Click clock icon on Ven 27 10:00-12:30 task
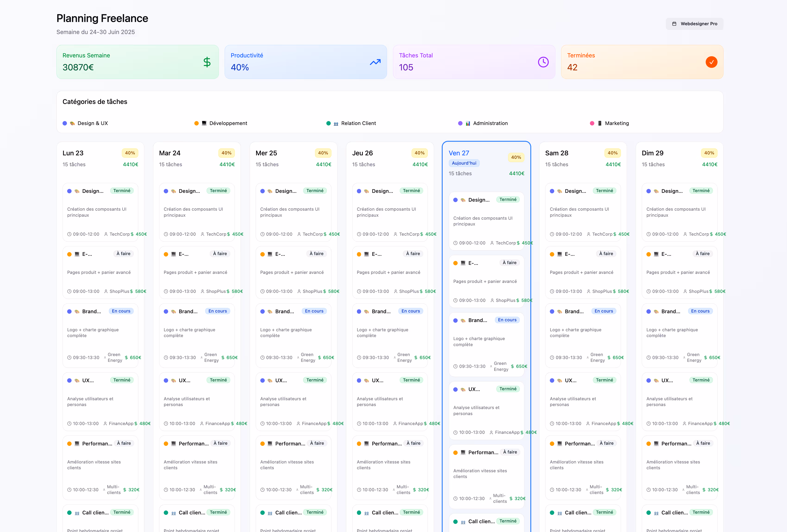This screenshot has height=532, width=787. tap(456, 499)
